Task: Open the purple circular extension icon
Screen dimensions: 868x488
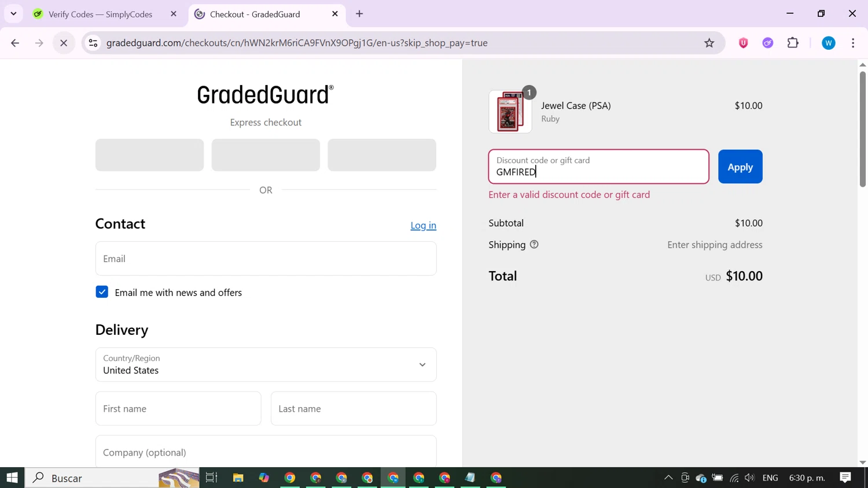Action: pos(768,43)
